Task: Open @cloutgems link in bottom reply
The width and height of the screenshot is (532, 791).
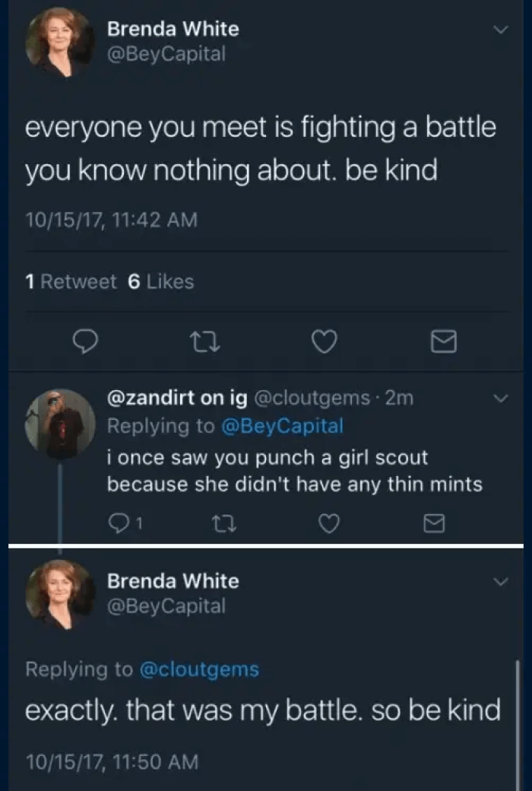Action: 198,669
